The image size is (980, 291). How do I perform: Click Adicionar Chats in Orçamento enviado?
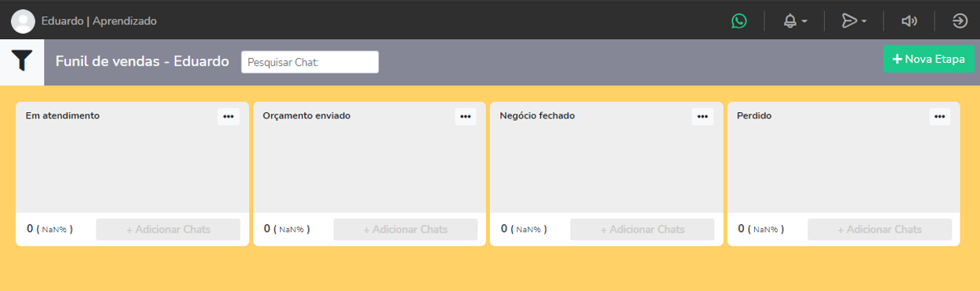405,229
